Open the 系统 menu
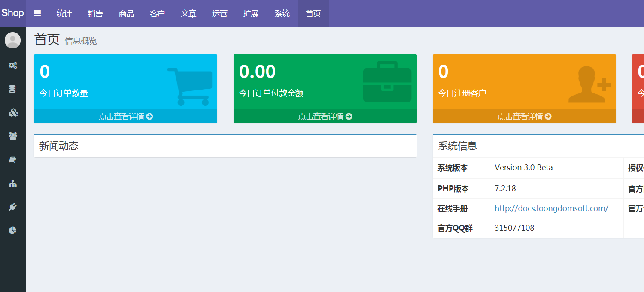Viewport: 644px width, 292px height. point(282,13)
